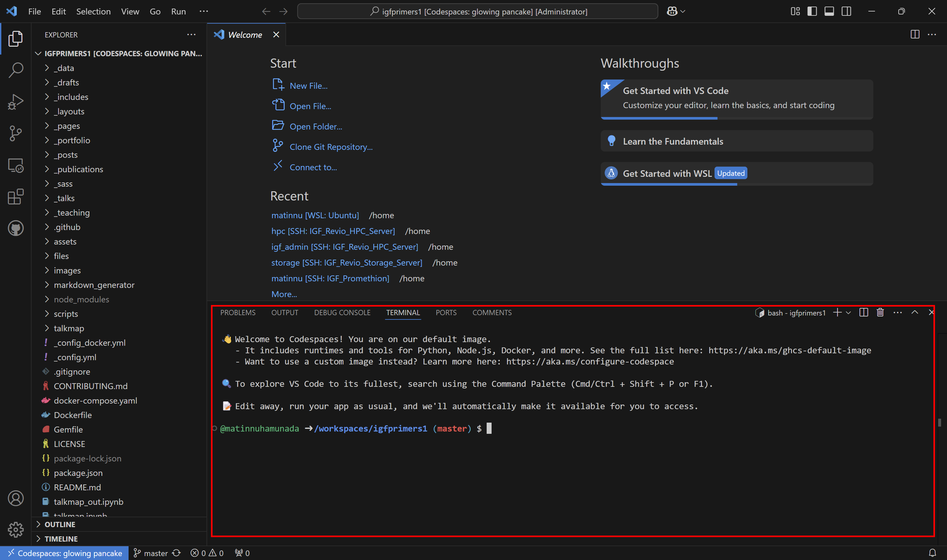947x560 pixels.
Task: Open the Search view in activity bar
Action: [15, 70]
